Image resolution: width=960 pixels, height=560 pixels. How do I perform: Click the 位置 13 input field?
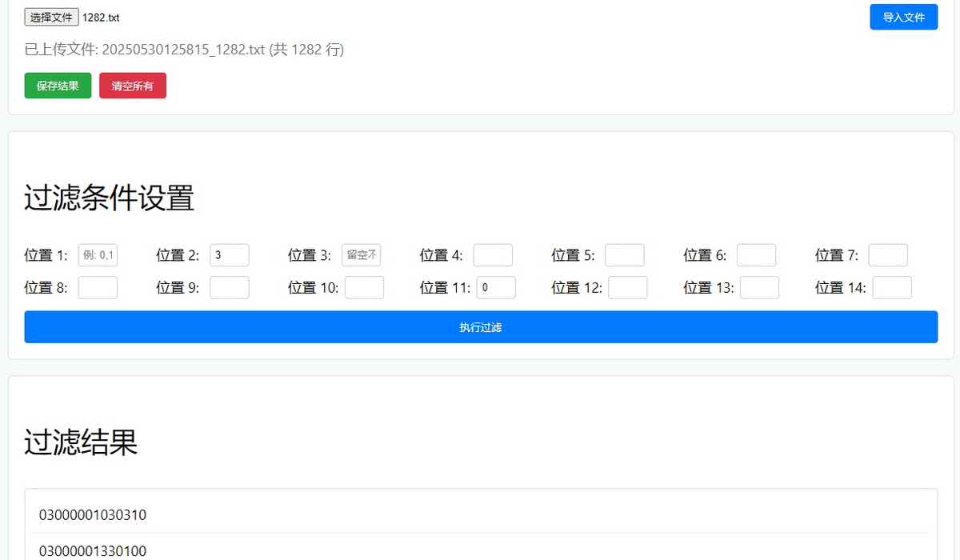(x=759, y=287)
